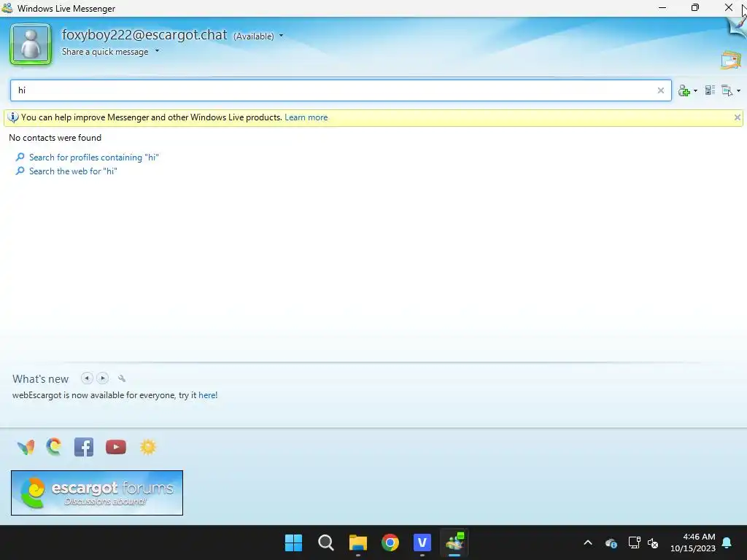Click the escargot forums banner
The height and width of the screenshot is (560, 747).
(x=97, y=493)
